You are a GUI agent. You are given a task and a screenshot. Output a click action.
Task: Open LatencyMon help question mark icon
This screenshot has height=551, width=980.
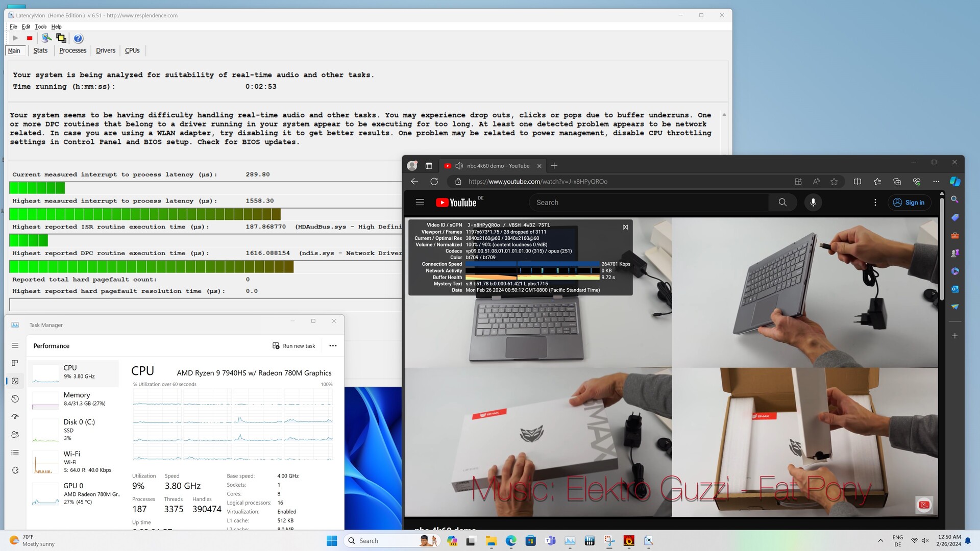coord(78,38)
